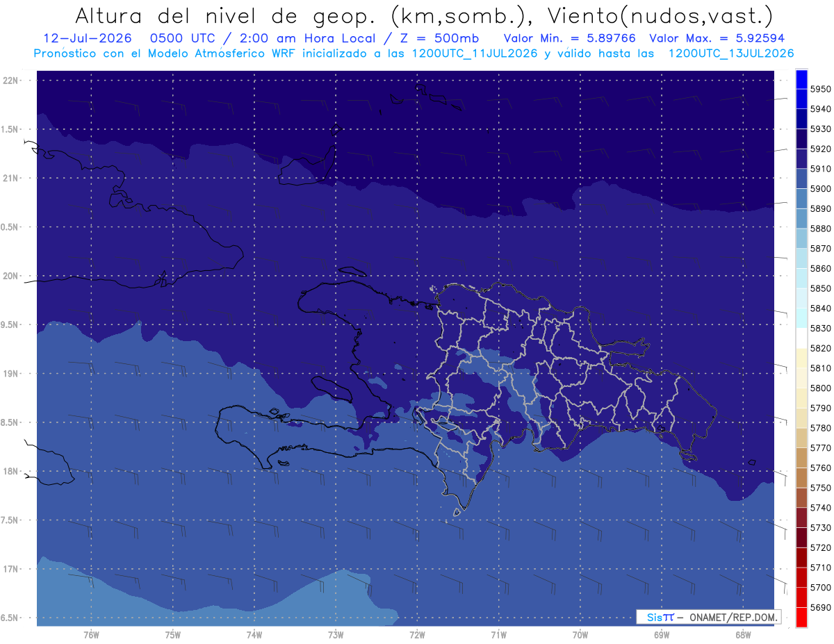
Task: Click legend value 5800
Action: pyautogui.click(x=820, y=388)
